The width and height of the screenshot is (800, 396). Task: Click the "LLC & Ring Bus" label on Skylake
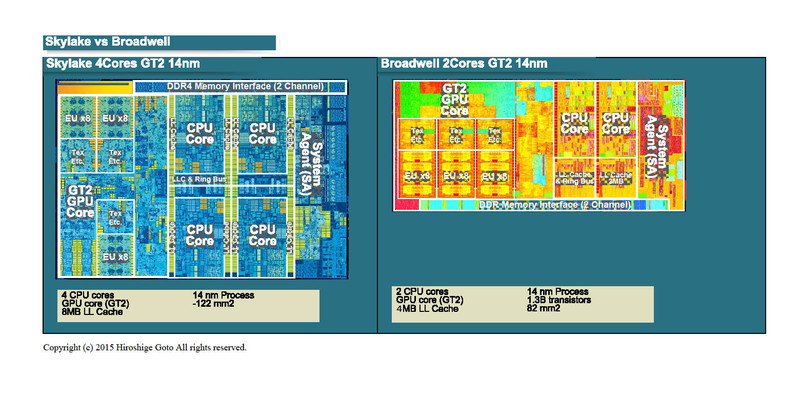click(200, 180)
